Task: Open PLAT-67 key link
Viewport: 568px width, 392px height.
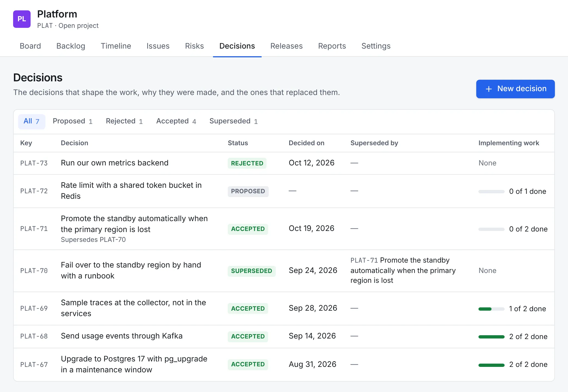Action: point(34,365)
